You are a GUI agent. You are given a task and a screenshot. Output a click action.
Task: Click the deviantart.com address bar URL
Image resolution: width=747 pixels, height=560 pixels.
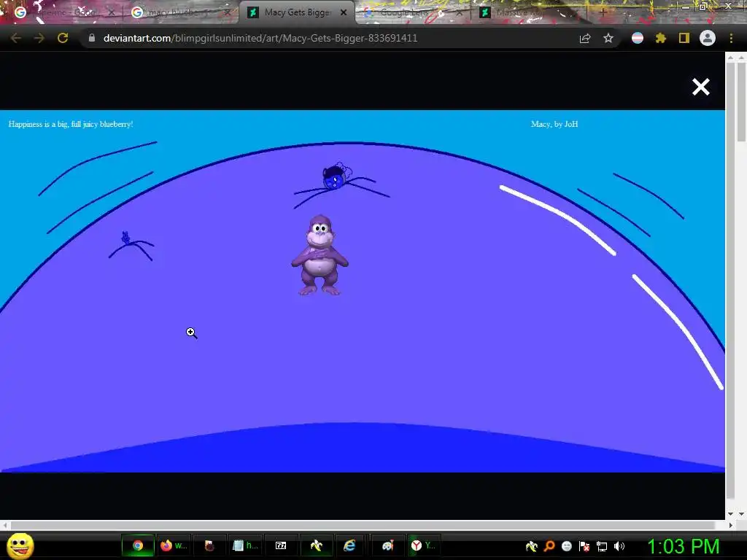click(x=260, y=38)
